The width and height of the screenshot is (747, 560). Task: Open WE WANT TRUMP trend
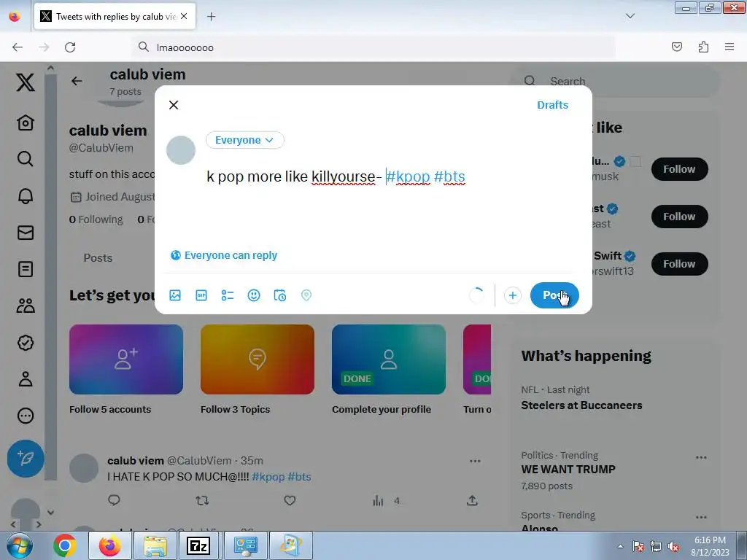568,470
